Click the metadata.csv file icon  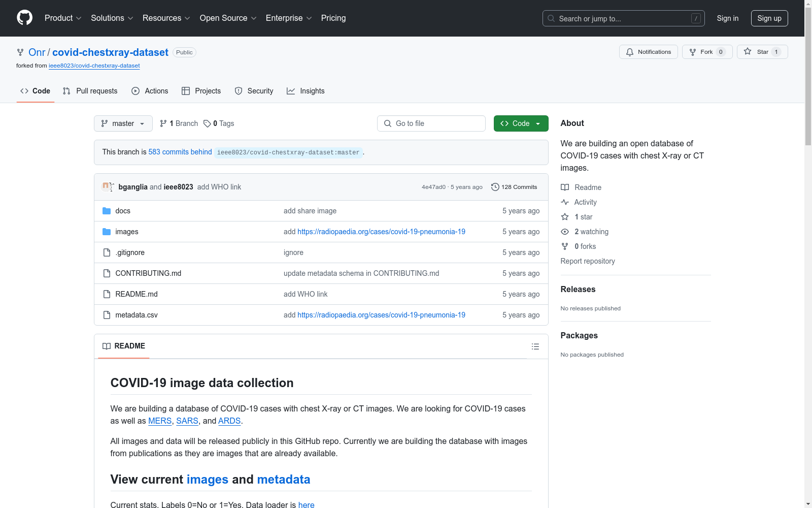(107, 315)
